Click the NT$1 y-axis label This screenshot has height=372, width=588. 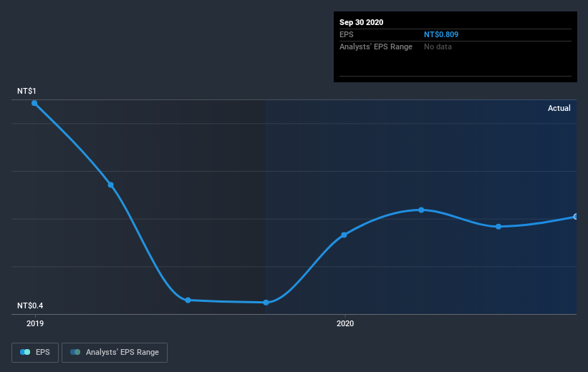tap(26, 91)
